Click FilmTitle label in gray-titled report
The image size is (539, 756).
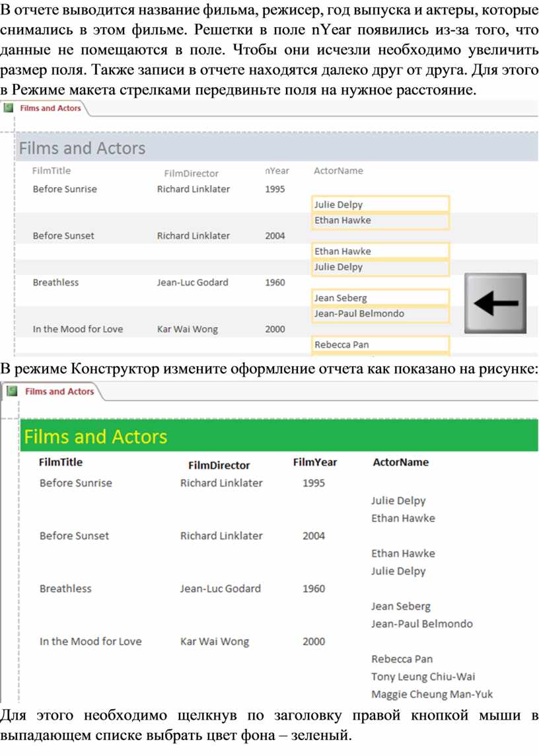51,170
